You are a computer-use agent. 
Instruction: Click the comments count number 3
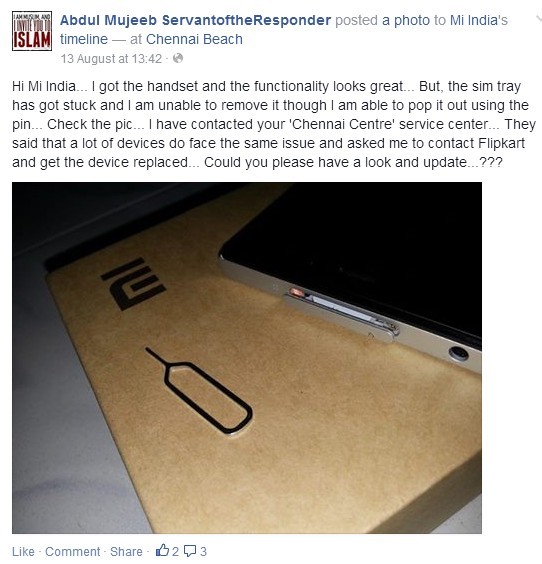(203, 551)
